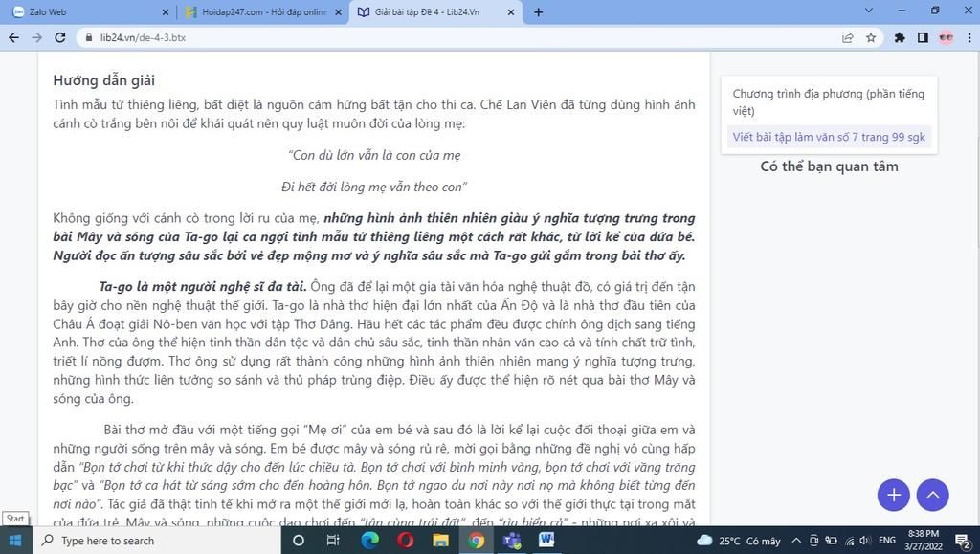Reload the current page
Image resolution: width=980 pixels, height=554 pixels.
coord(60,37)
